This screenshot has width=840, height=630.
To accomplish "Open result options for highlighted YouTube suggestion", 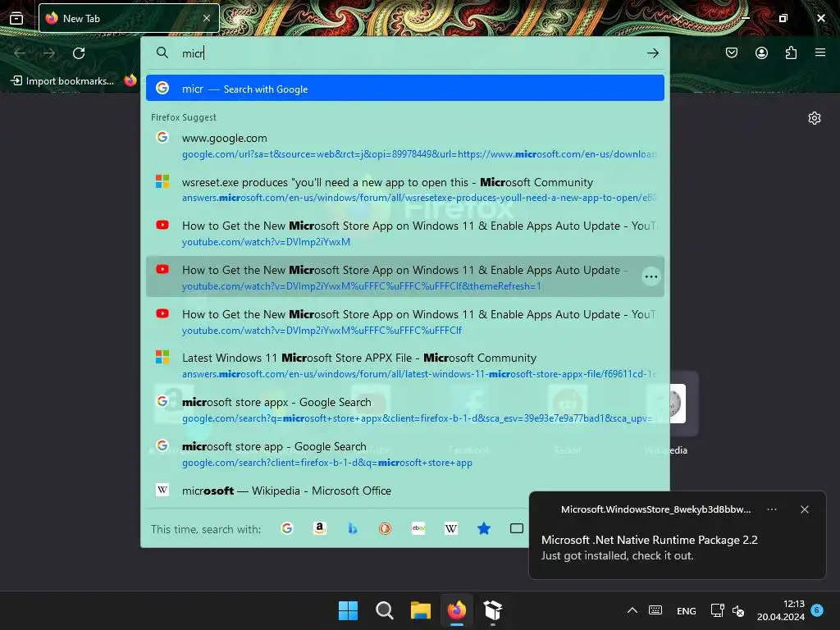I will click(651, 276).
